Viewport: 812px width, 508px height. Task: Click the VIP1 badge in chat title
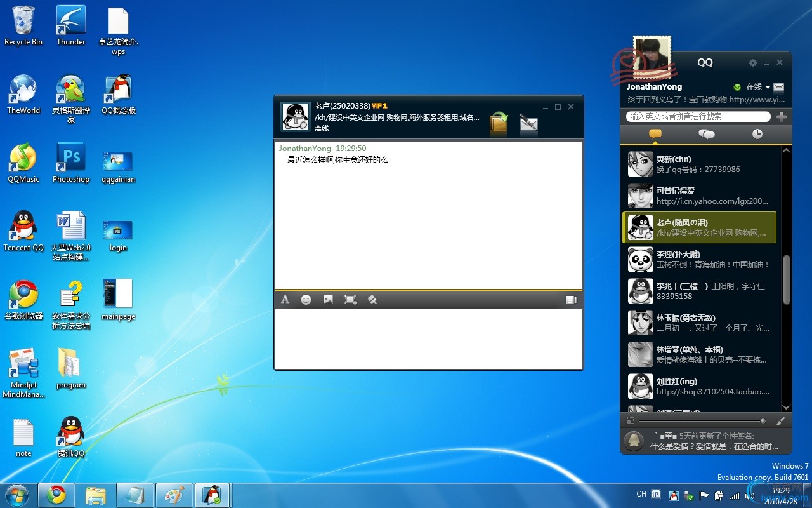(379, 106)
